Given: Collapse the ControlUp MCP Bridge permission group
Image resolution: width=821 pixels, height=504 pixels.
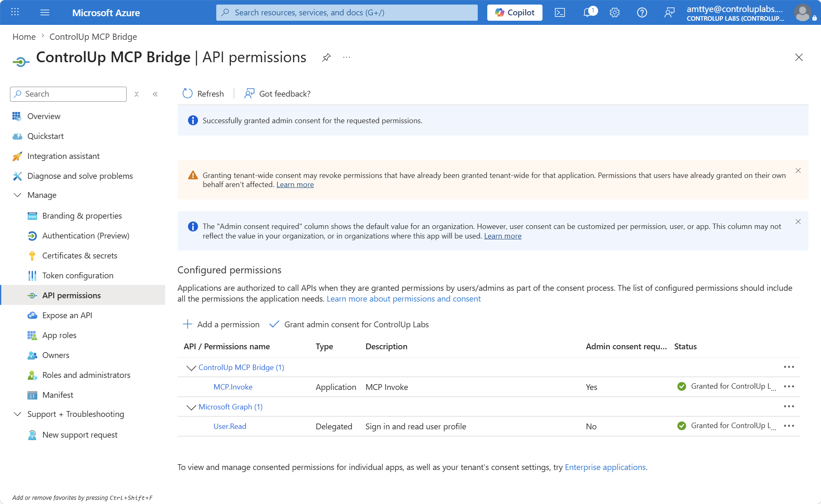Looking at the screenshot, I should [x=191, y=368].
